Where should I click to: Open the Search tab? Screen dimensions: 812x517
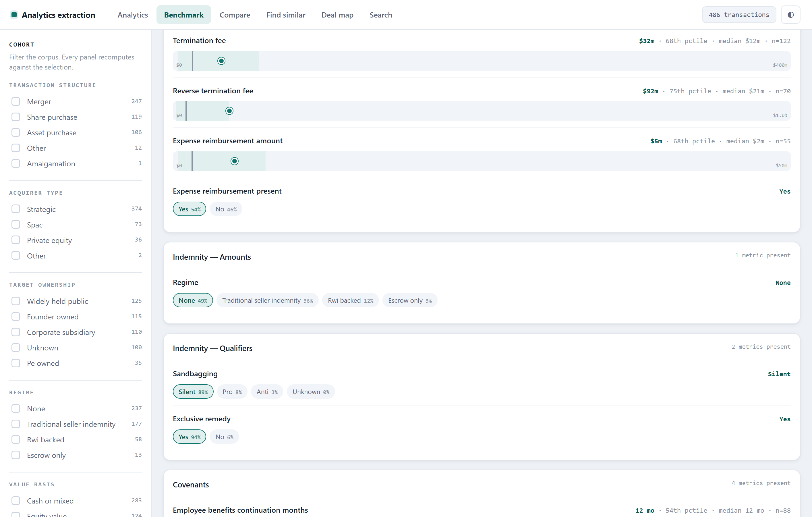pyautogui.click(x=381, y=15)
